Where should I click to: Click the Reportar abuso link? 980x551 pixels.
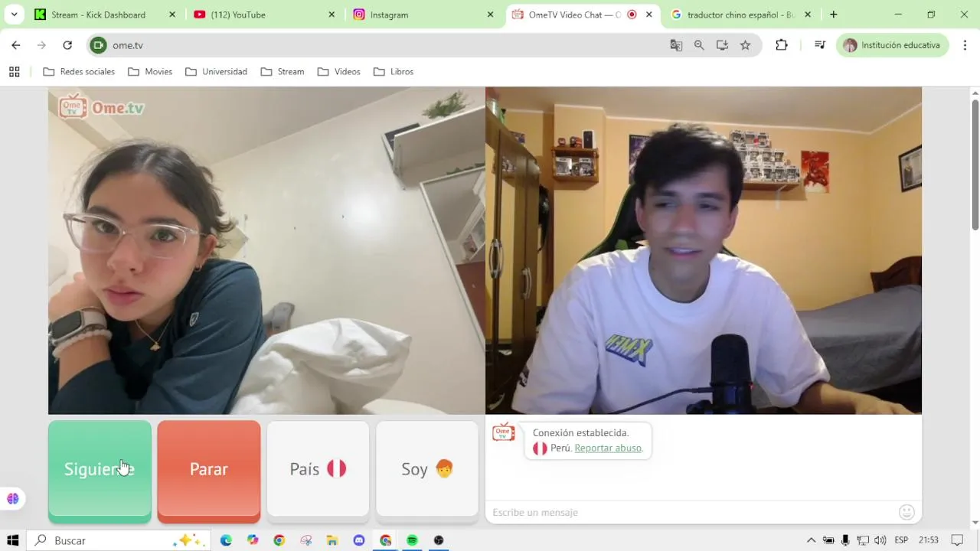click(608, 448)
